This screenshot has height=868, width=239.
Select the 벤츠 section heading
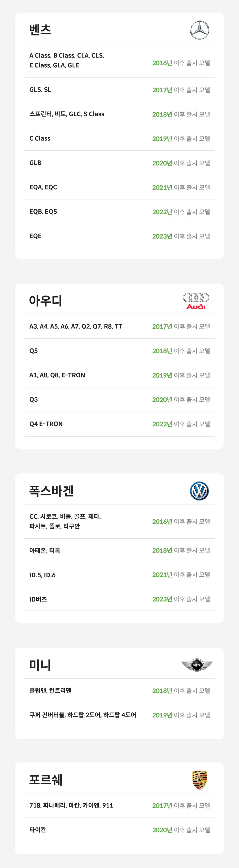[x=40, y=30]
